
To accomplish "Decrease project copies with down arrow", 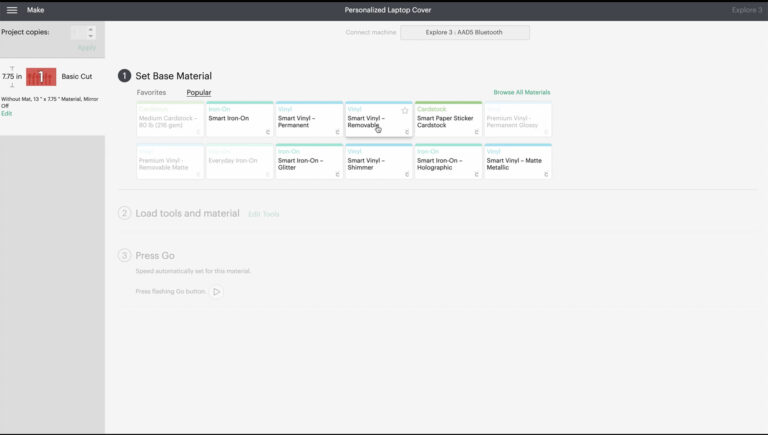I will point(91,36).
